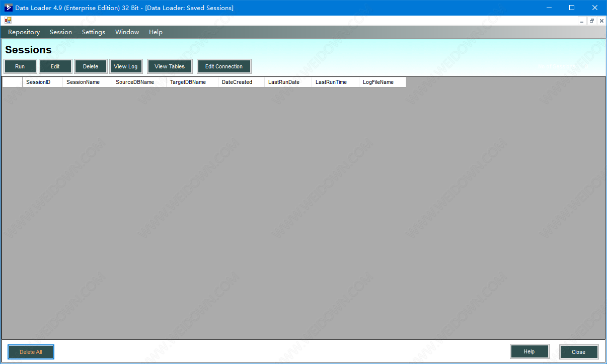Click the MDI child window icon below title bar
The width and height of the screenshot is (607, 364).
click(8, 21)
